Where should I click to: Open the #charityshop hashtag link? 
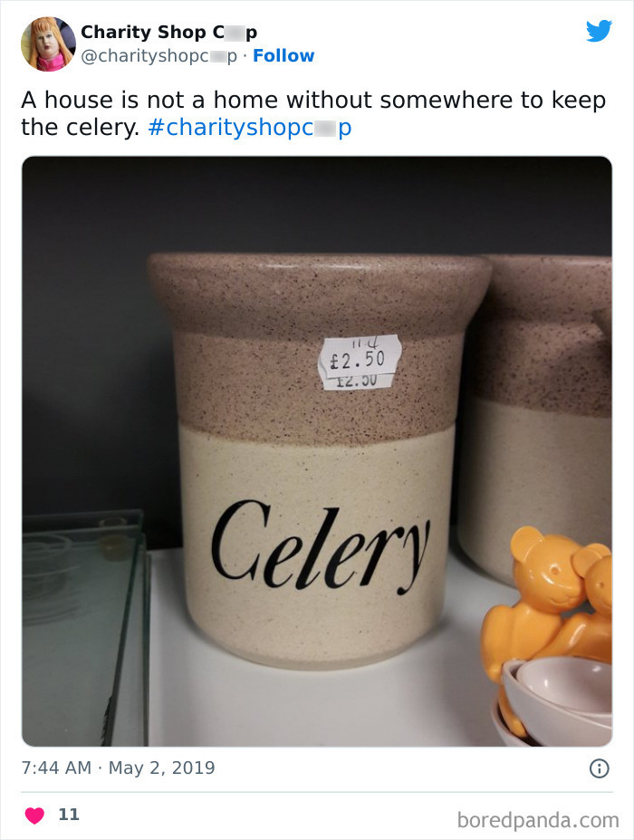250,128
